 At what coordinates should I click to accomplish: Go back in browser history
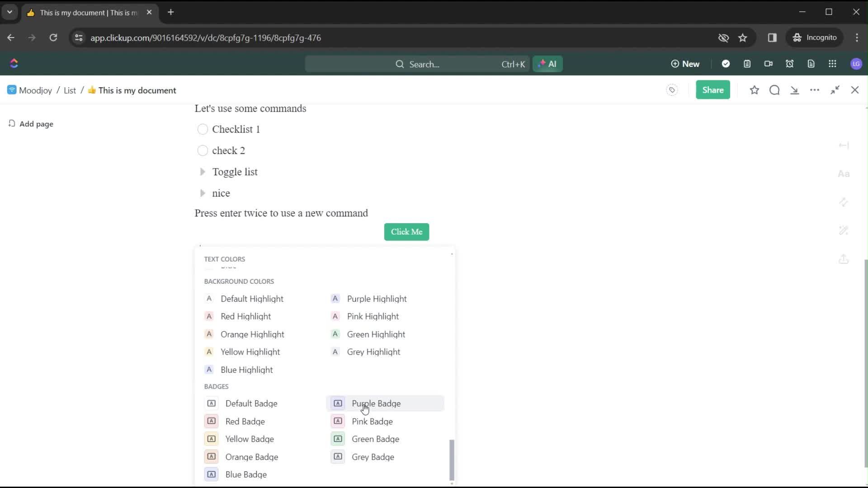11,38
